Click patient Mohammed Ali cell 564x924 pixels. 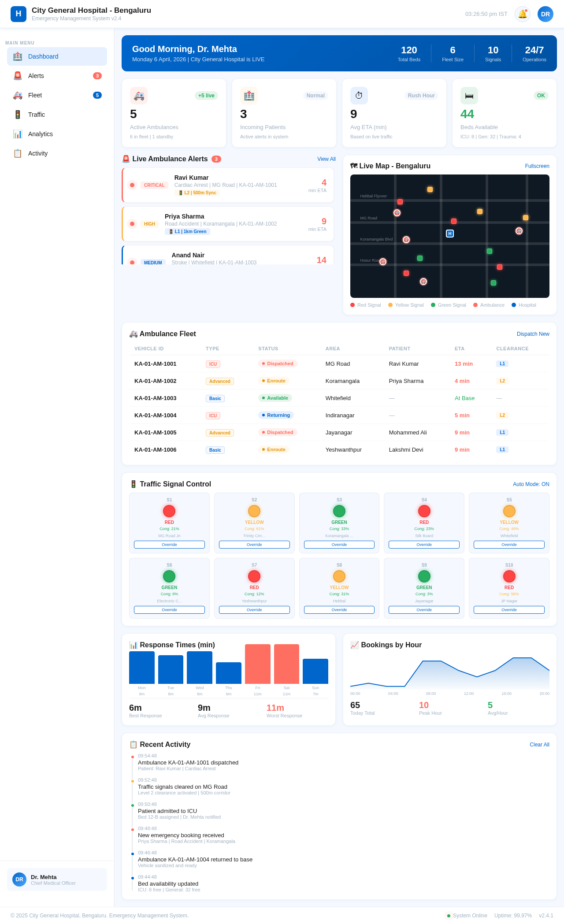[408, 432]
